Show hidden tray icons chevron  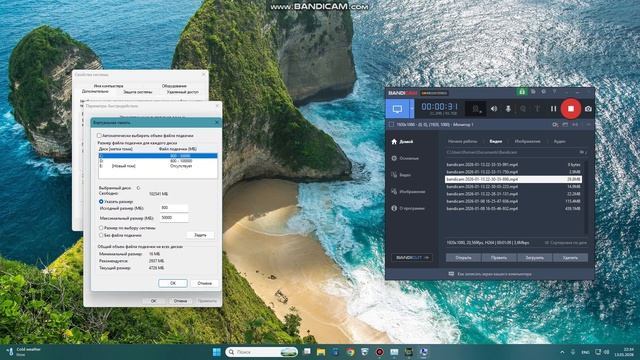[x=562, y=352]
